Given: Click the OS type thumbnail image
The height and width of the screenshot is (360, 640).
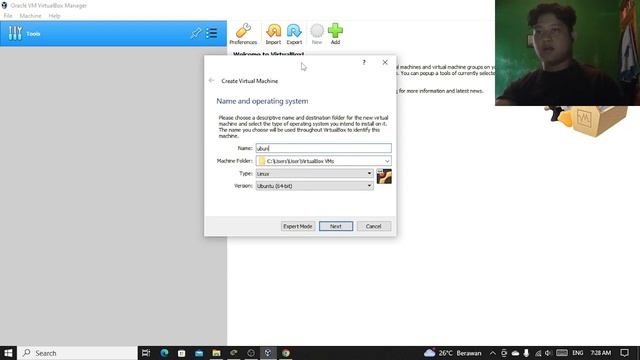Looking at the screenshot, I should pyautogui.click(x=384, y=176).
